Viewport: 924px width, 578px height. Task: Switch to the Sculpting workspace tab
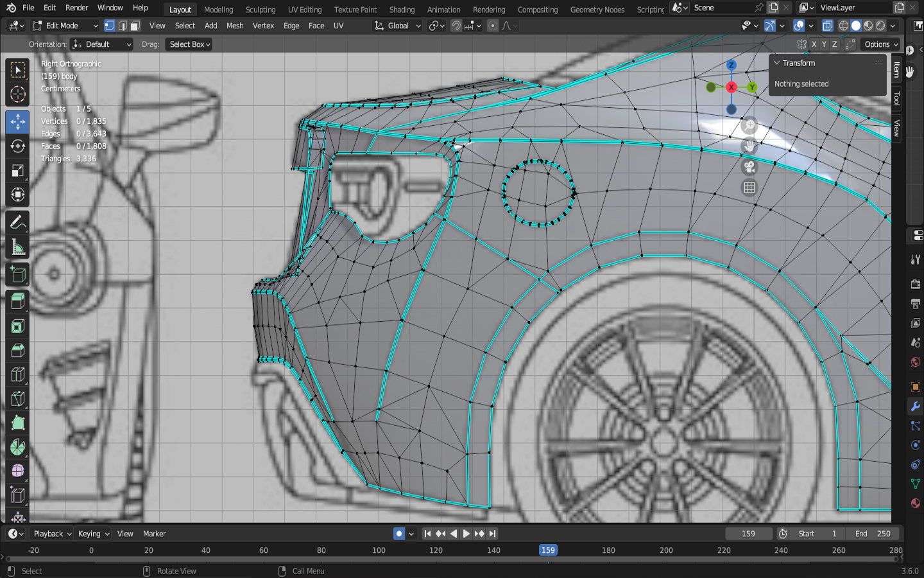pyautogui.click(x=260, y=10)
